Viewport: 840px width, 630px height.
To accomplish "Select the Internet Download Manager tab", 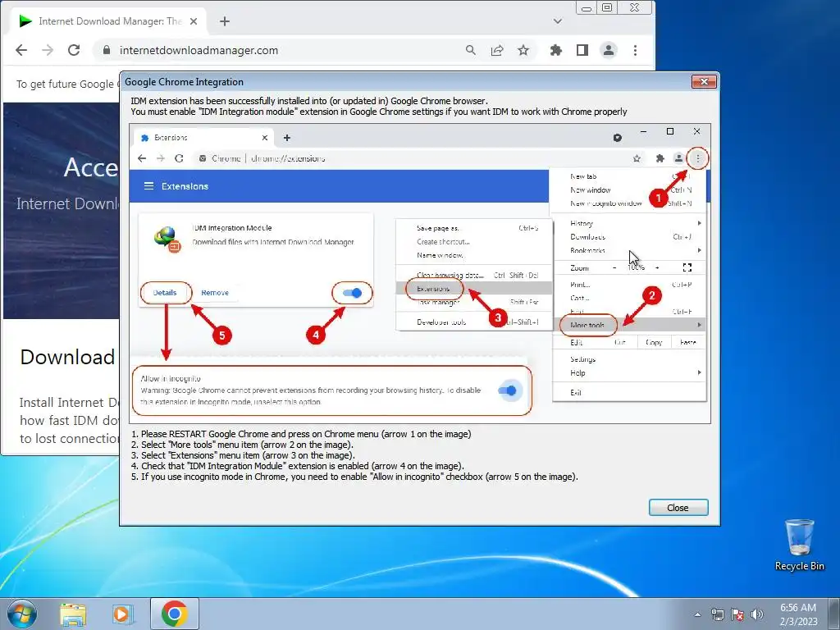I will [x=107, y=21].
